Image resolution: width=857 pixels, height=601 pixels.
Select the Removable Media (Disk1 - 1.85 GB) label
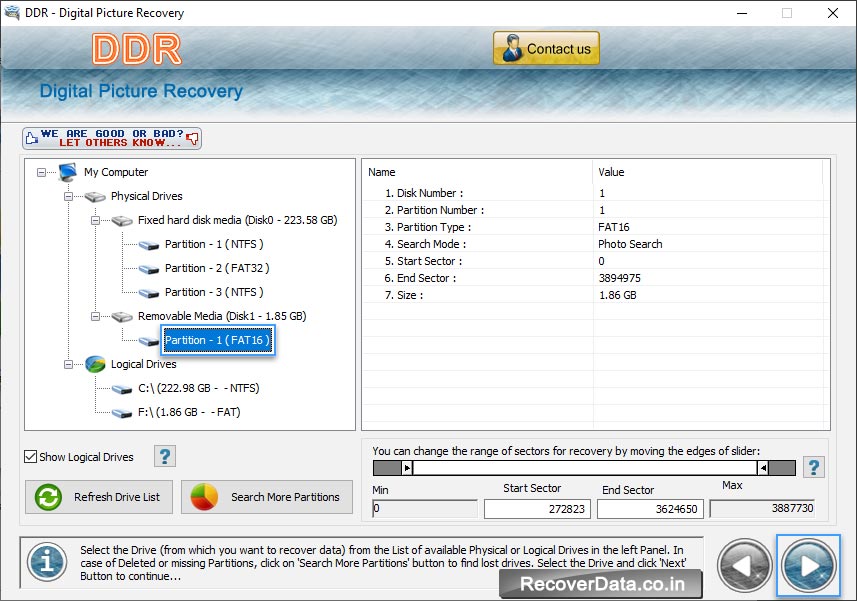[x=222, y=316]
